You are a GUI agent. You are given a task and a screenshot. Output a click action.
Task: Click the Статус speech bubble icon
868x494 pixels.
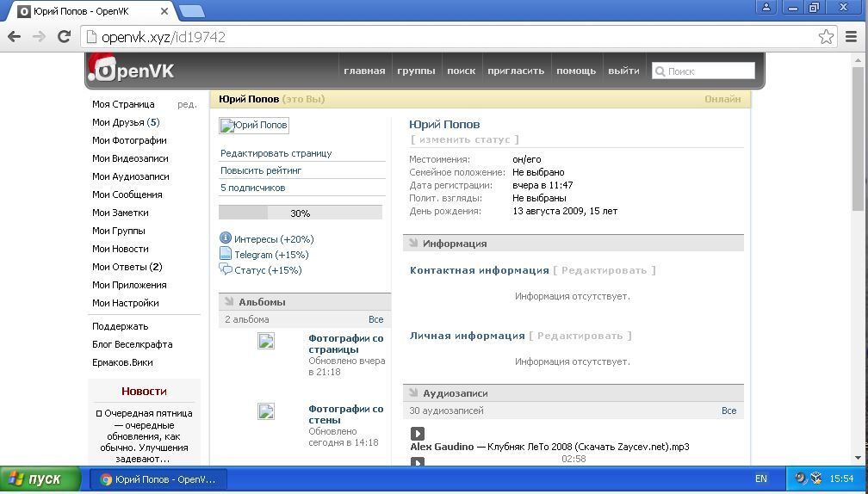click(226, 269)
